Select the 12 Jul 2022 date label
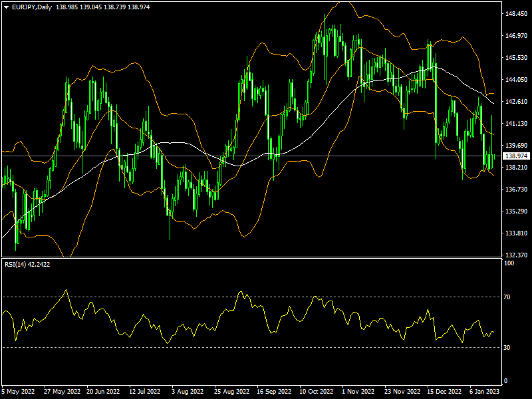 coord(144,392)
